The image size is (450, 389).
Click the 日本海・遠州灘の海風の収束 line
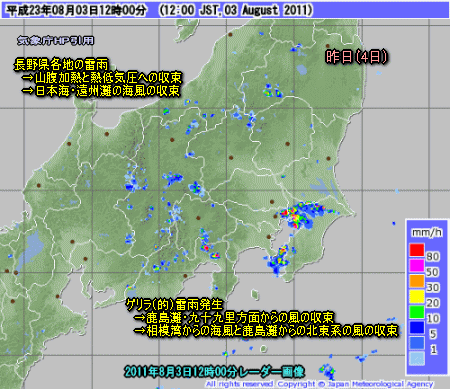101,91
